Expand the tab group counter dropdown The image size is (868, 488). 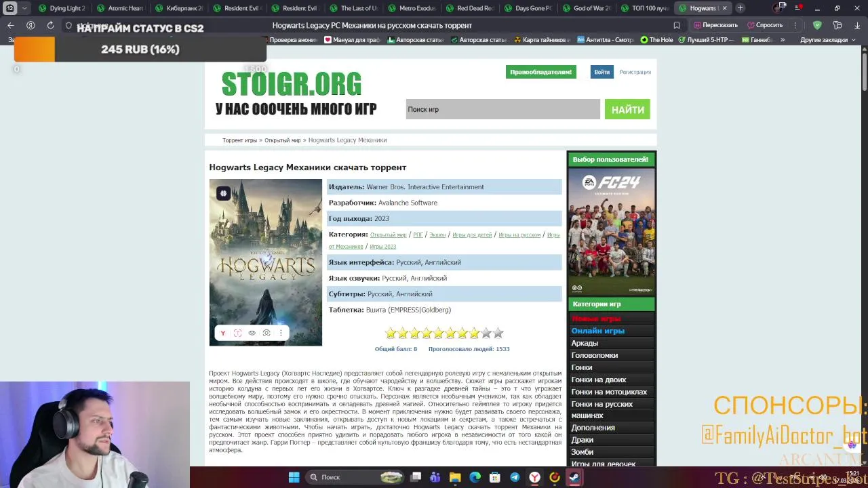pos(25,8)
